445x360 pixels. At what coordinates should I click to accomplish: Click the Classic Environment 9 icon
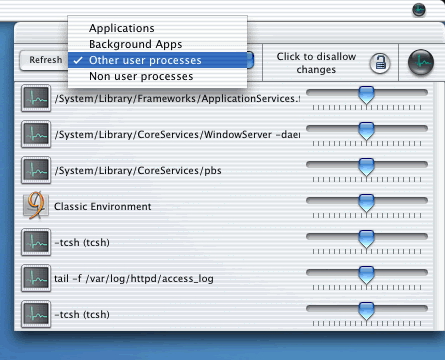pos(36,205)
